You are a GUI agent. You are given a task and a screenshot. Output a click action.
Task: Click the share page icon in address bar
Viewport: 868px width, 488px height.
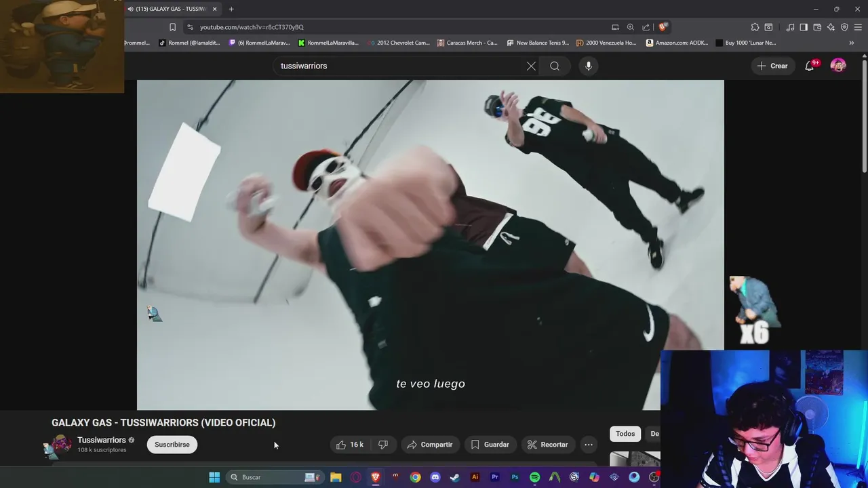click(x=646, y=27)
